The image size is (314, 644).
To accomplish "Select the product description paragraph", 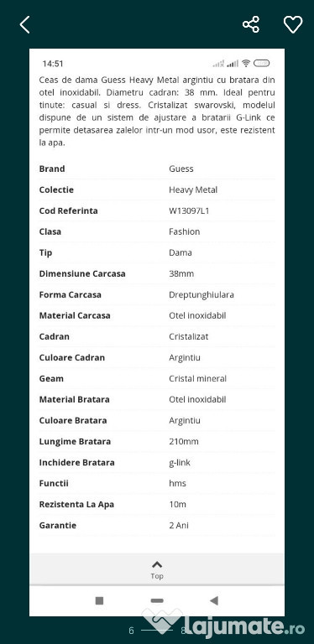I will [x=157, y=112].
